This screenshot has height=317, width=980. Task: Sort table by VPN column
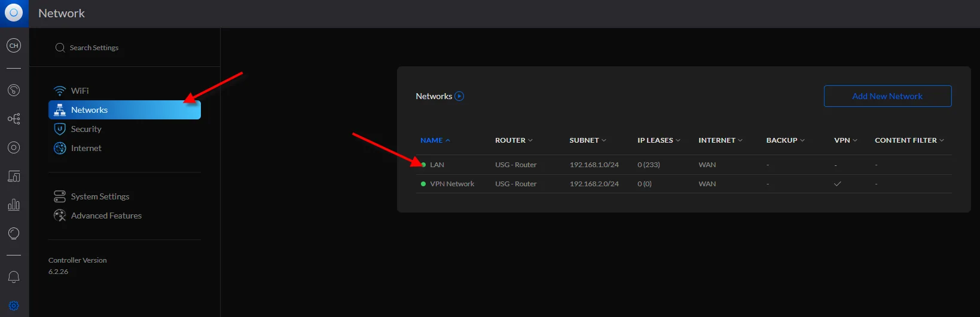845,140
